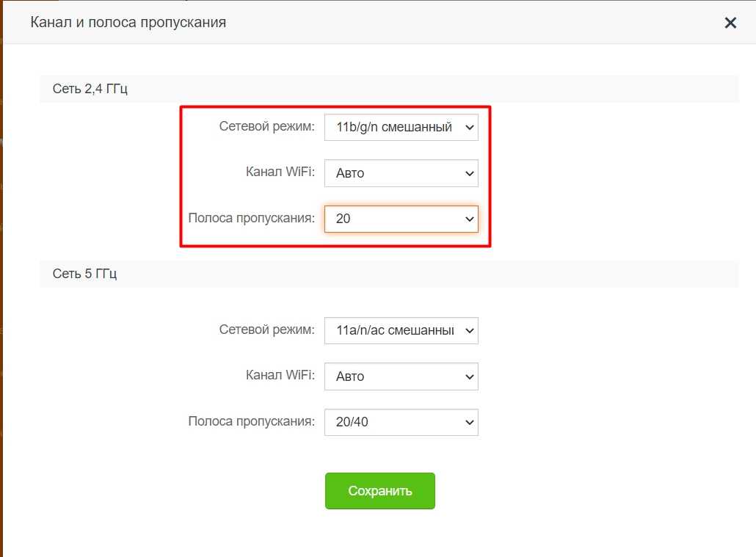The height and width of the screenshot is (557, 756).
Task: Open 2.4 GHz Канал WiFi dropdown
Action: [401, 173]
